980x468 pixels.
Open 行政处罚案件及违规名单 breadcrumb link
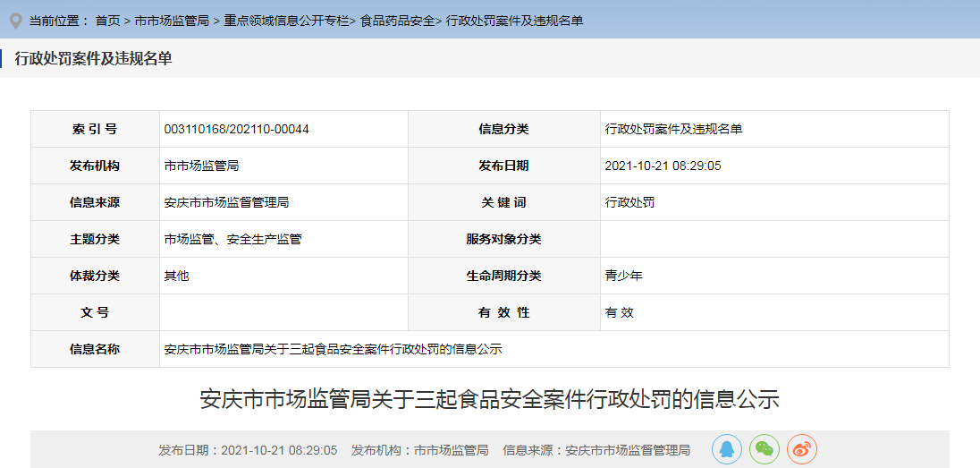pyautogui.click(x=514, y=21)
